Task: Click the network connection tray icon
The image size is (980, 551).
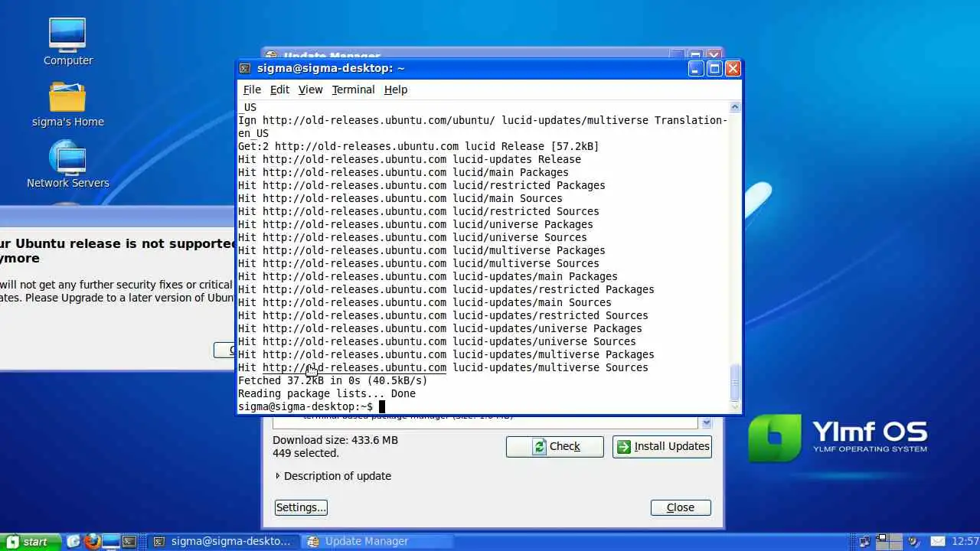Action: pos(863,541)
